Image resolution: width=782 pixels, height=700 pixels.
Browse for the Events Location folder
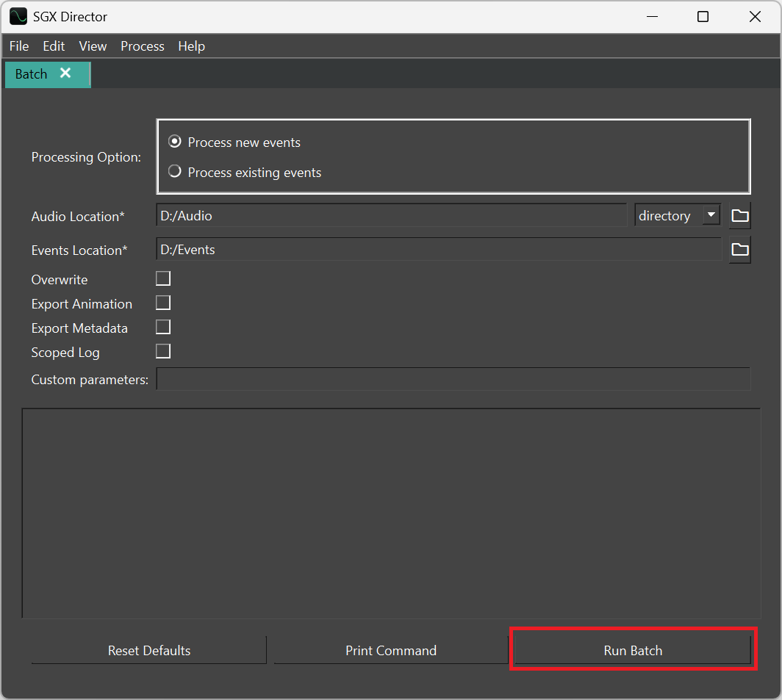point(739,250)
